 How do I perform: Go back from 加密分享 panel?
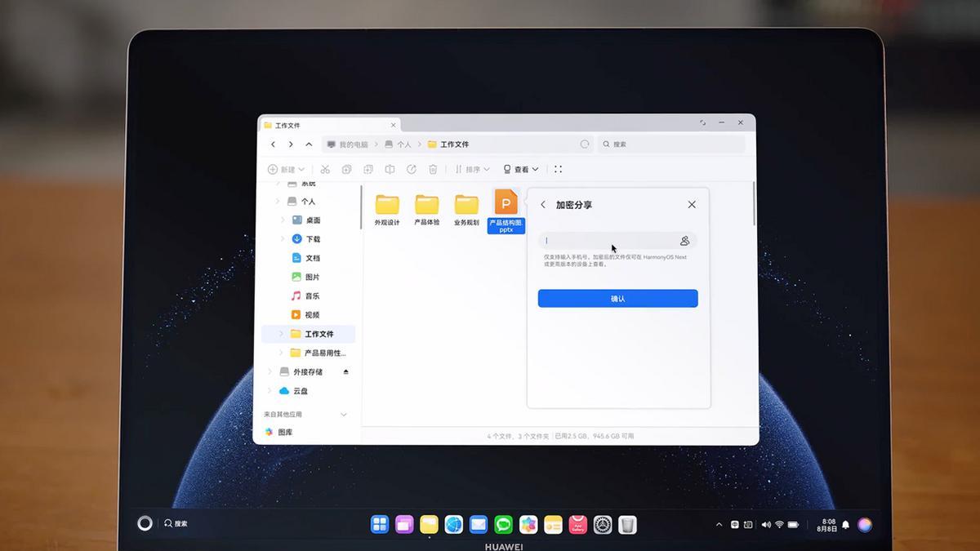[543, 205]
